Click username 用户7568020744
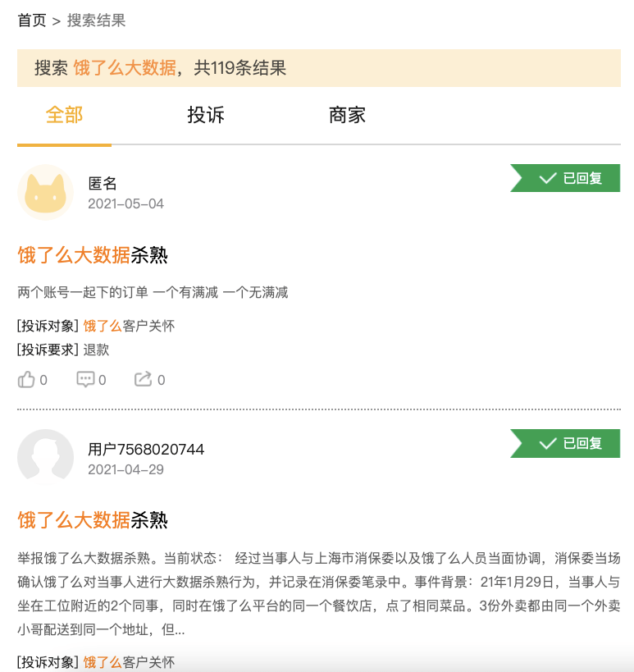 (146, 449)
